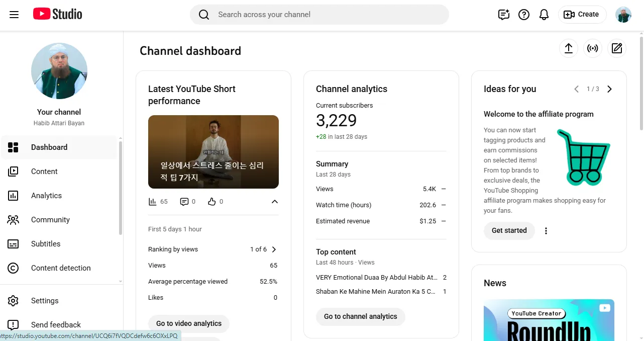
Task: Open Settings in the sidebar
Action: pyautogui.click(x=59, y=301)
